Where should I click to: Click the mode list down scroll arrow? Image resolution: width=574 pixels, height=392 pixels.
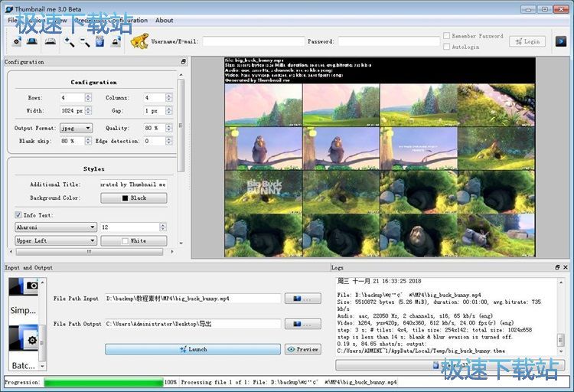(x=42, y=366)
